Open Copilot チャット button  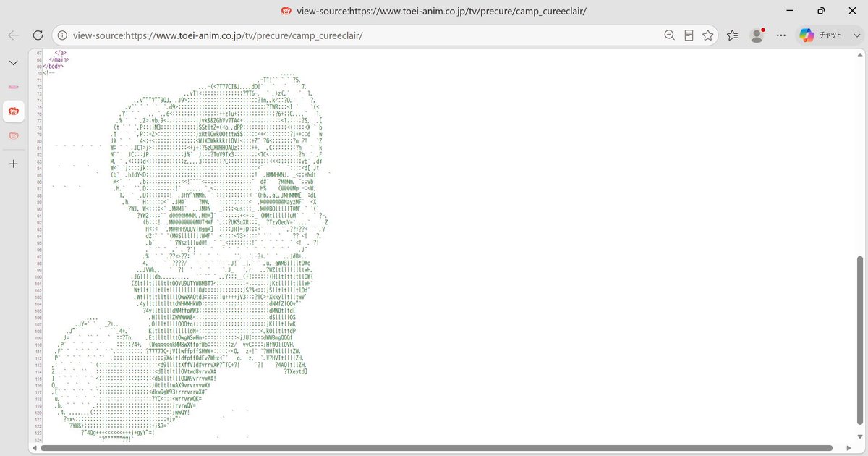820,35
